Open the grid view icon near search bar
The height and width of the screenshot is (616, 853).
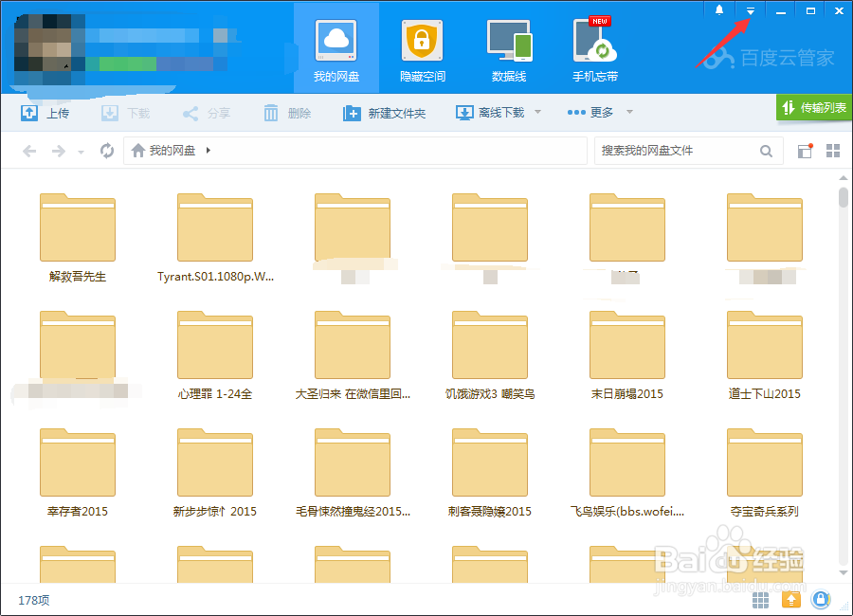click(835, 151)
